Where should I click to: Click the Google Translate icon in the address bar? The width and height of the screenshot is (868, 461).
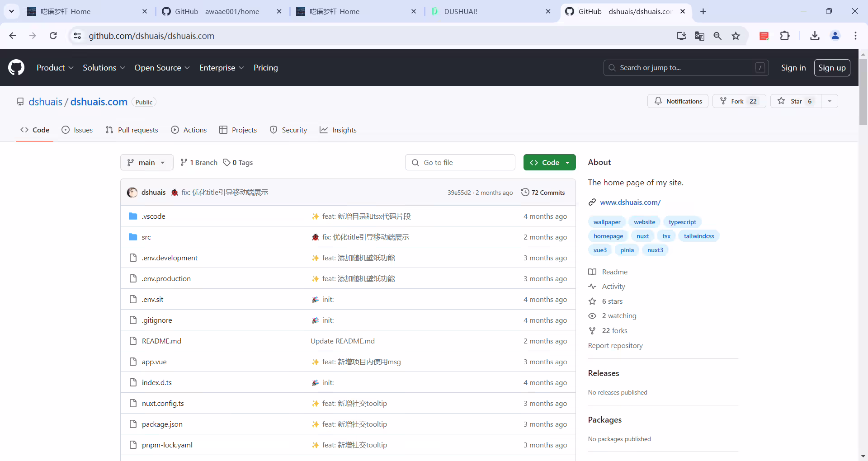pyautogui.click(x=699, y=36)
